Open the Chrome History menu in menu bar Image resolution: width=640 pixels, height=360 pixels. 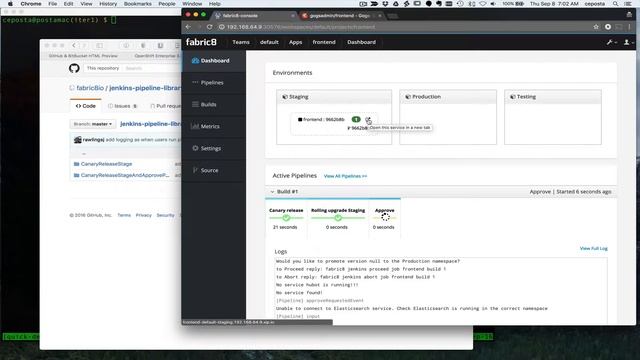coord(108,4)
